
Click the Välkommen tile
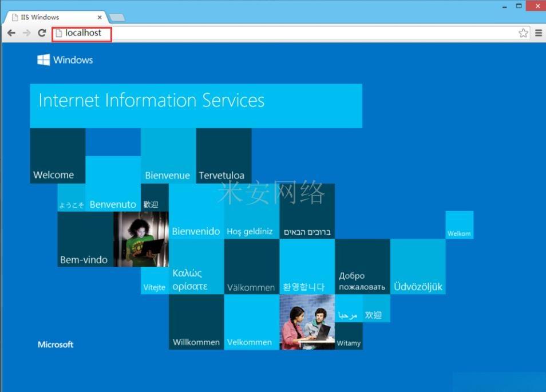pos(252,267)
